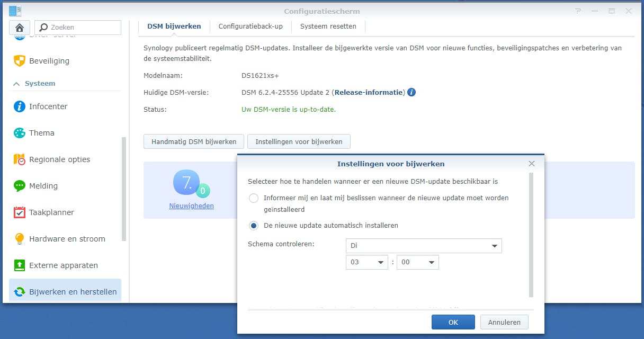Open the hour dropdown showing 03
The width and height of the screenshot is (644, 339).
click(x=367, y=262)
